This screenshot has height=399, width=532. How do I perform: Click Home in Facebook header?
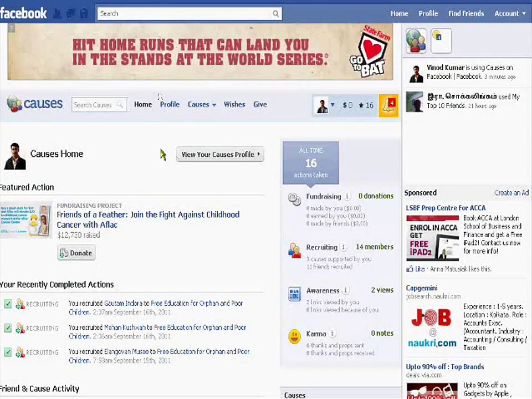tap(400, 13)
